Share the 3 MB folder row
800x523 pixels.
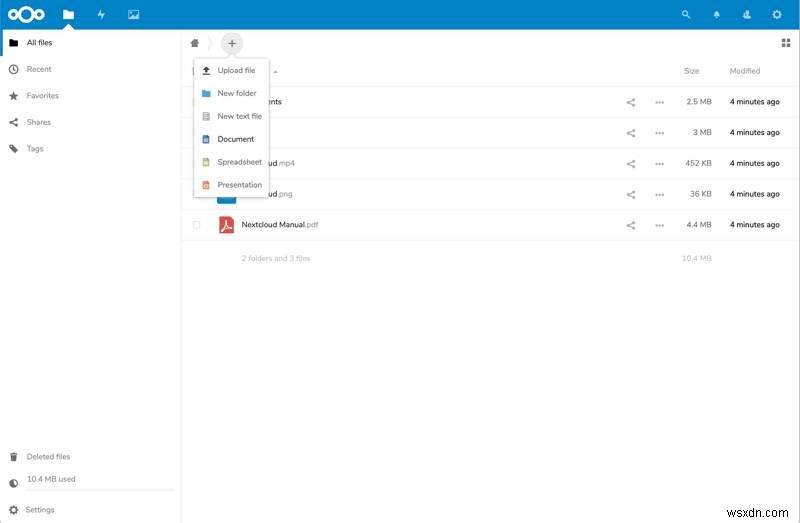[x=631, y=133]
